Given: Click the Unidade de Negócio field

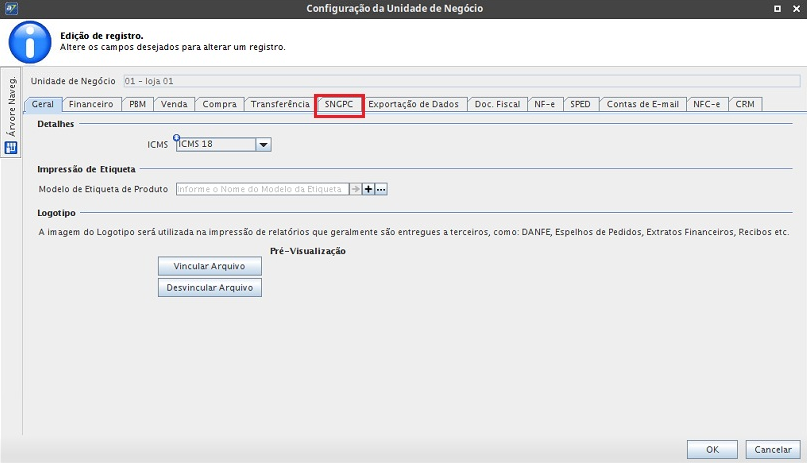Looking at the screenshot, I should pyautogui.click(x=462, y=81).
